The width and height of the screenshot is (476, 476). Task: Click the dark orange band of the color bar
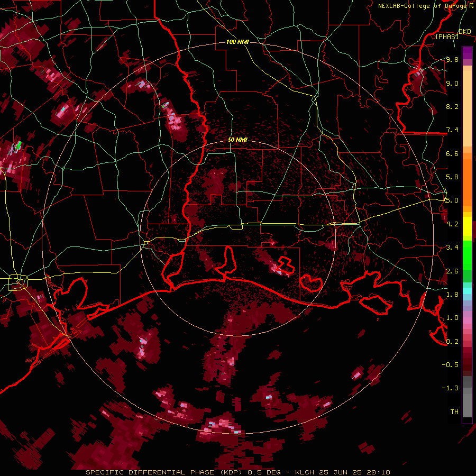[x=467, y=183]
